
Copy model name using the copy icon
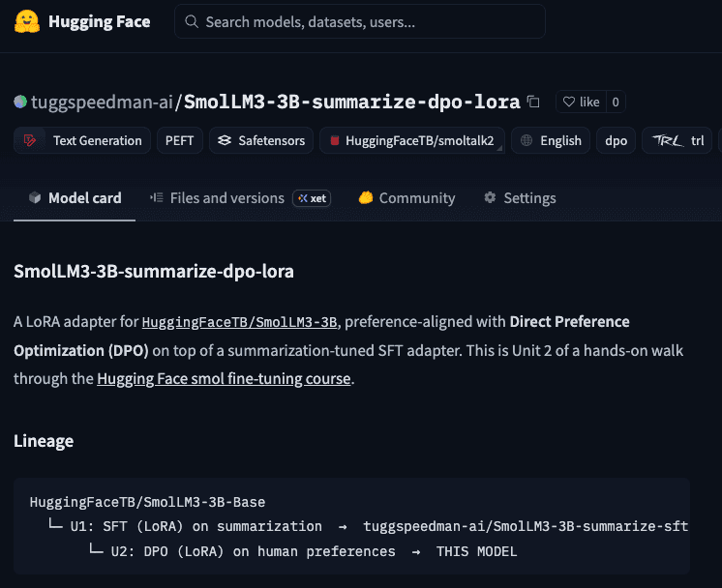(x=533, y=102)
